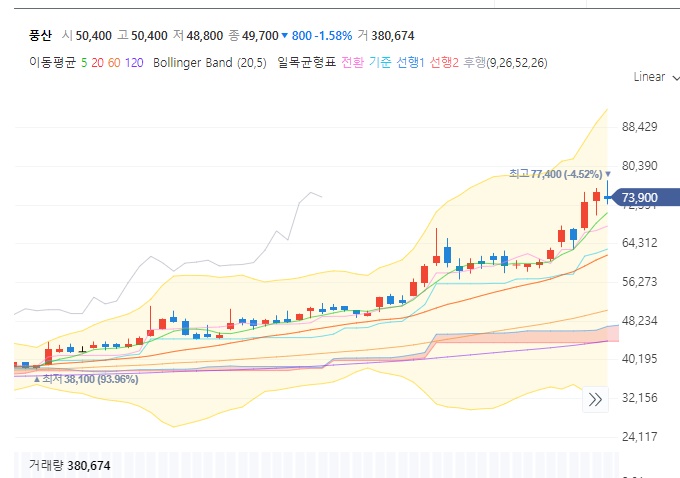
Task: Click the low price 48,800 value
Action: (205, 36)
